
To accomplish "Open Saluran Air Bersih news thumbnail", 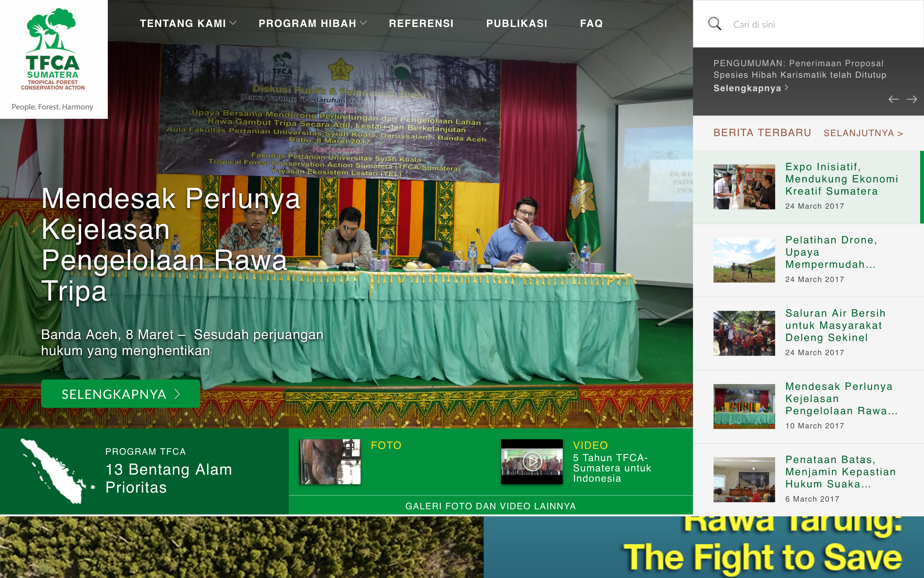I will point(744,333).
